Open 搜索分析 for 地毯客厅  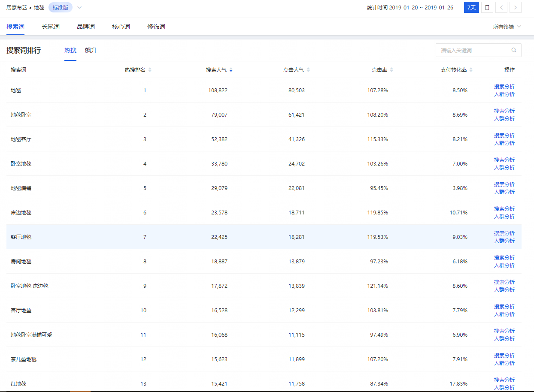pos(504,135)
